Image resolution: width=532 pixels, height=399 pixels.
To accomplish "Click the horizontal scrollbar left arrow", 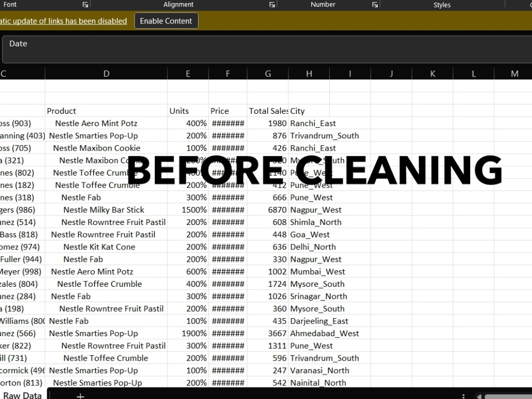I will 479,396.
